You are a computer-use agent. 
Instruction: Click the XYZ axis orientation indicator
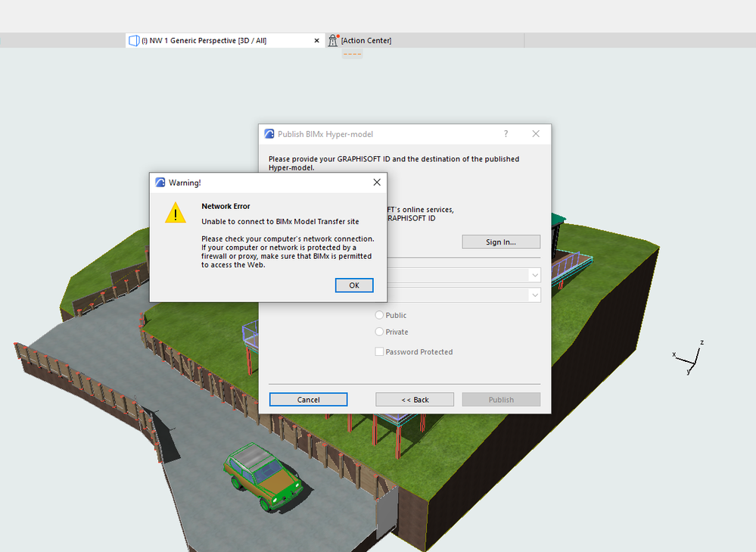(689, 358)
